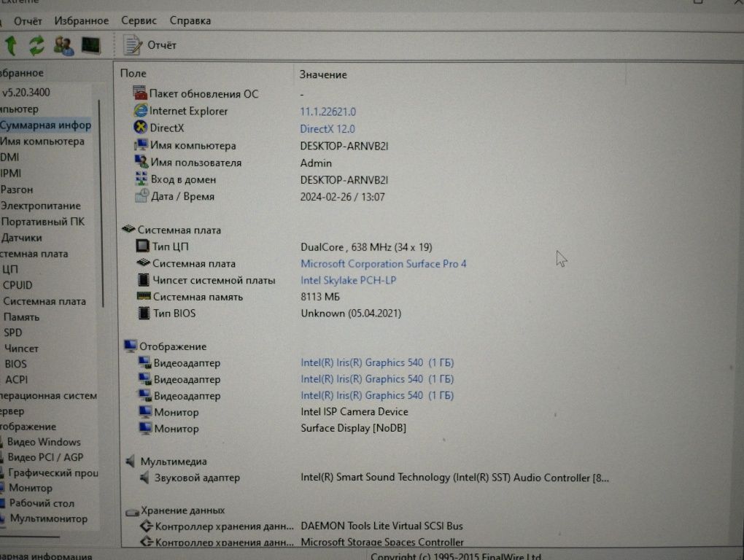The image size is (744, 560).
Task: Click the monitor diagnostics toolbar icon
Action: click(90, 45)
